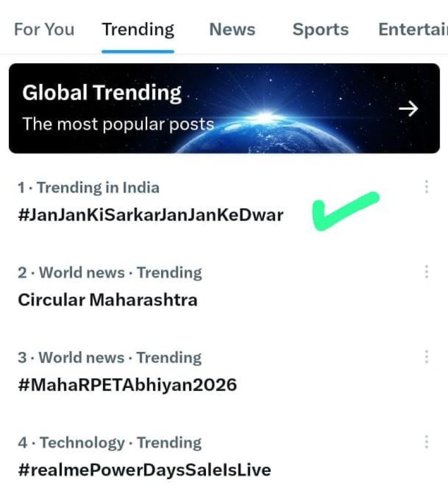448x491 pixels.
Task: Select the For You tab
Action: click(x=44, y=29)
